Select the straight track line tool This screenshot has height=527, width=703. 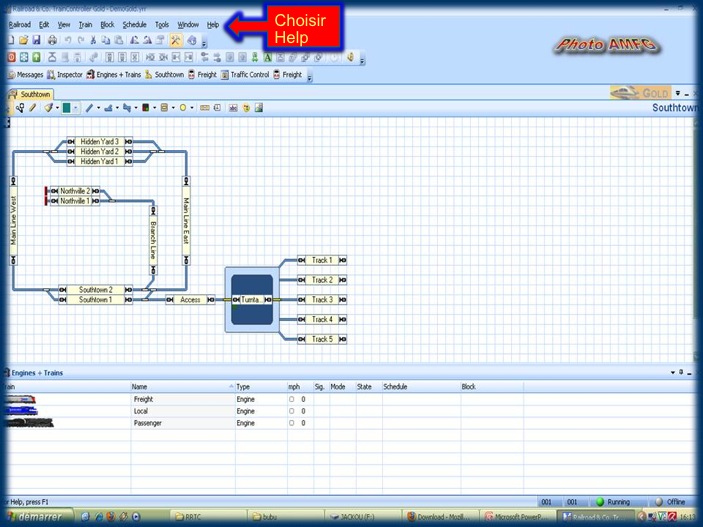pyautogui.click(x=89, y=108)
